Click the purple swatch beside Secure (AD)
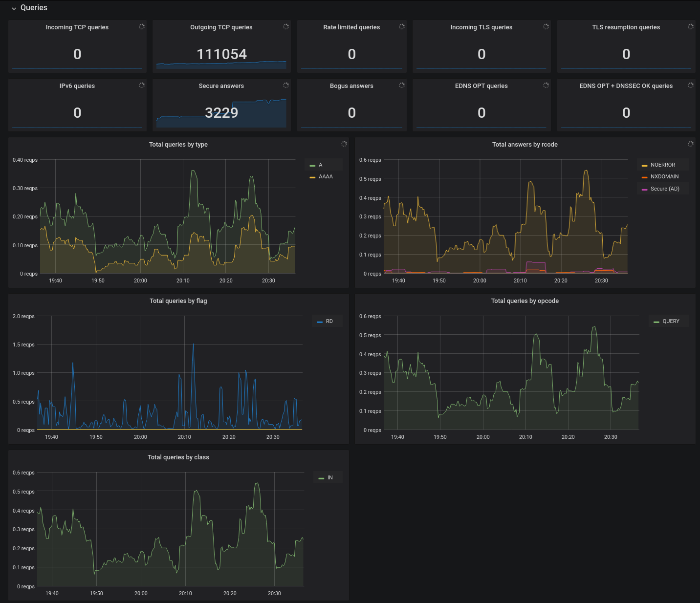700x603 pixels. click(644, 189)
